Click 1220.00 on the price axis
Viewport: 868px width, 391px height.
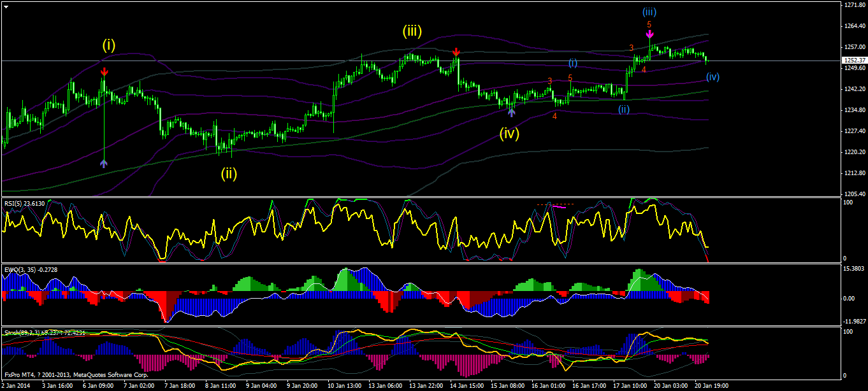pos(853,152)
